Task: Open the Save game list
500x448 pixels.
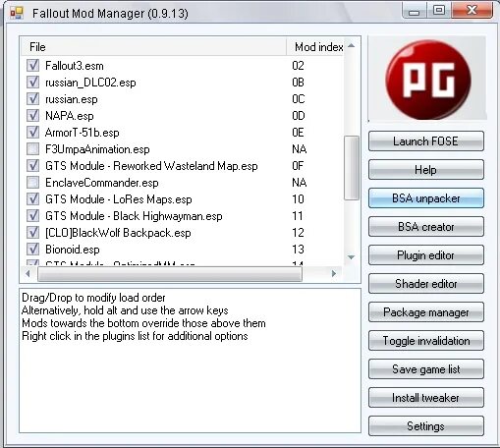Action: [x=426, y=369]
